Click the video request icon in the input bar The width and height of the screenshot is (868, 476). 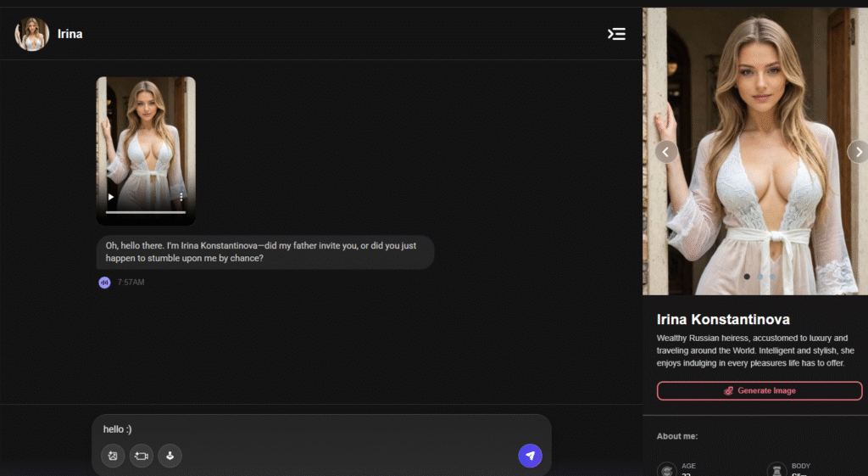coord(142,456)
